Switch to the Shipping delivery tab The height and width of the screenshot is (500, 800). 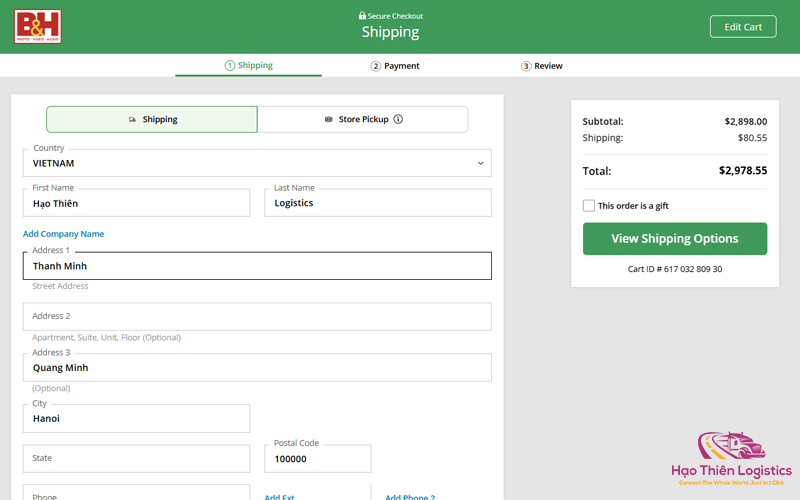pos(152,119)
